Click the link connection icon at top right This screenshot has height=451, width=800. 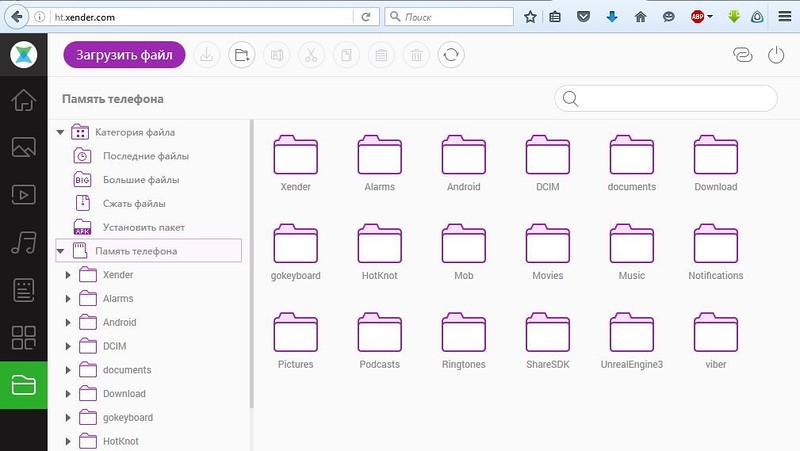(x=742, y=55)
